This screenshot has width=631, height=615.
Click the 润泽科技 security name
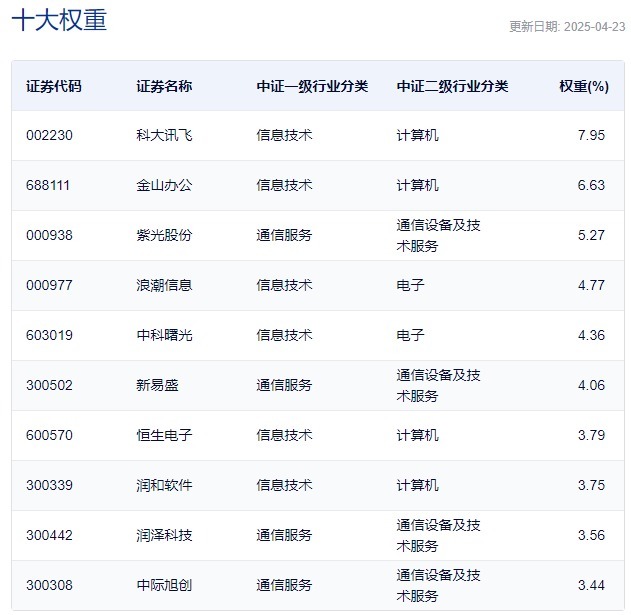point(164,535)
